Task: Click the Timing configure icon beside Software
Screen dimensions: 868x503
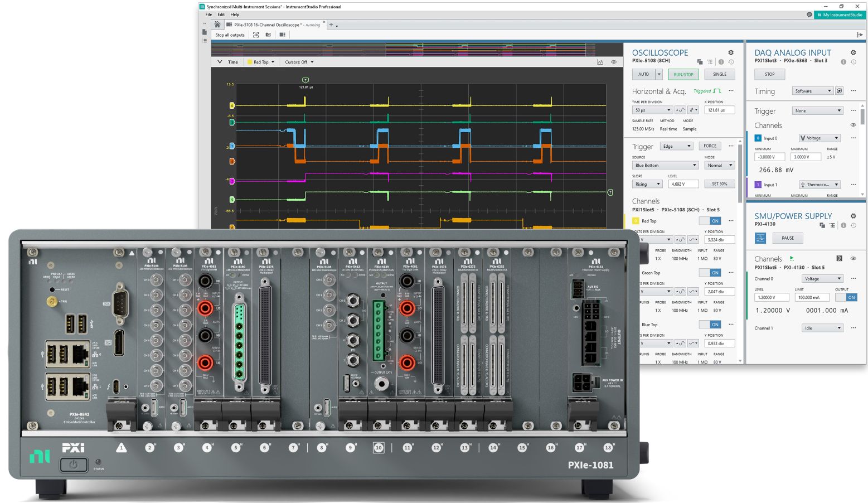Action: pos(840,91)
